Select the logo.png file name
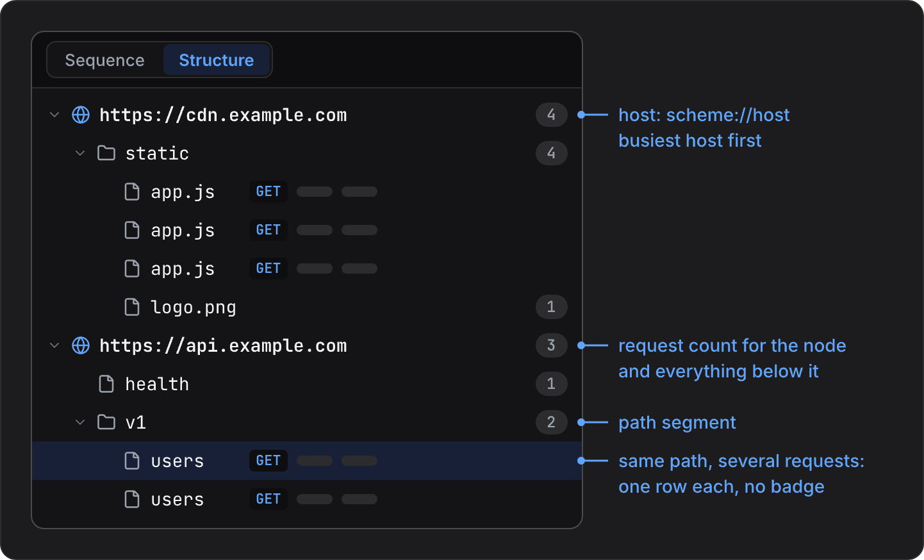 pyautogui.click(x=194, y=308)
